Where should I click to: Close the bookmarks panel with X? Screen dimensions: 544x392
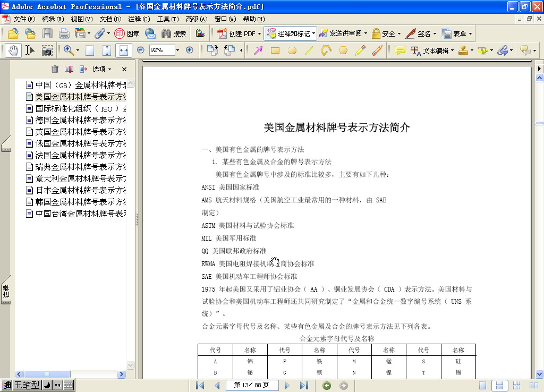pyautogui.click(x=124, y=70)
